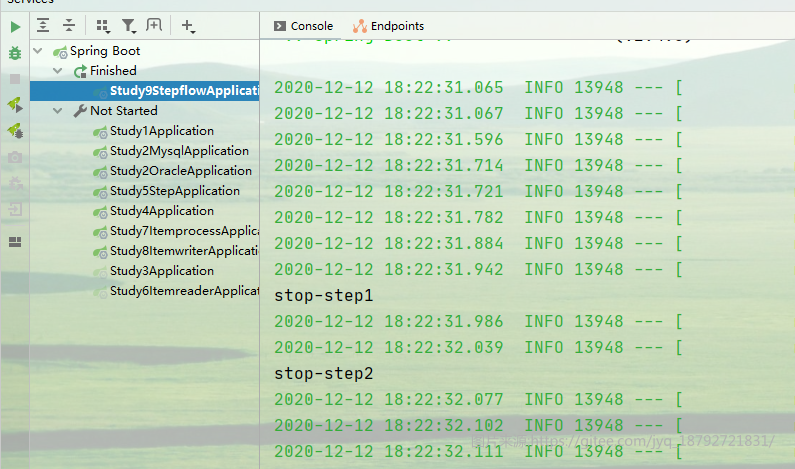795x469 pixels.
Task: Click the 18:22:31.942 log line
Action: (478, 269)
